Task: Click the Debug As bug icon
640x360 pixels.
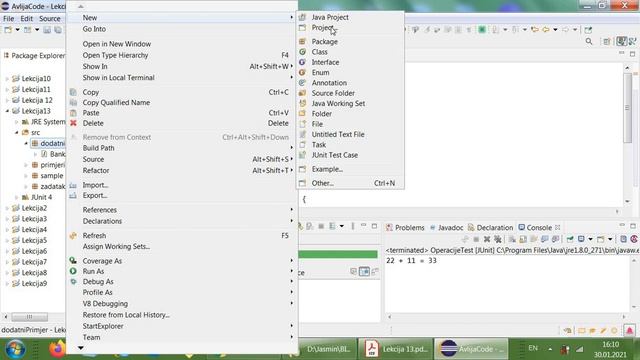Action: (73, 282)
